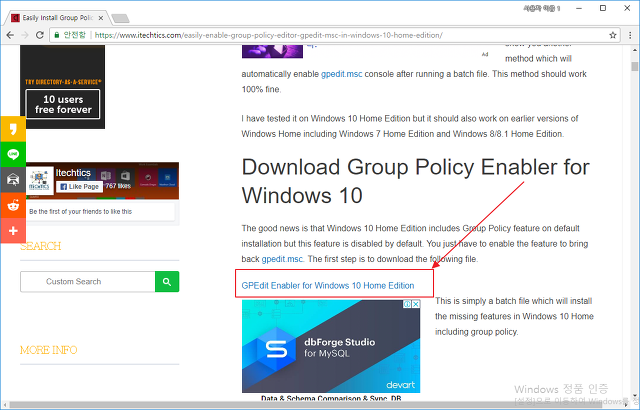Select the Easily Install Group Policy tab
This screenshot has height=410, width=640.
tap(57, 18)
